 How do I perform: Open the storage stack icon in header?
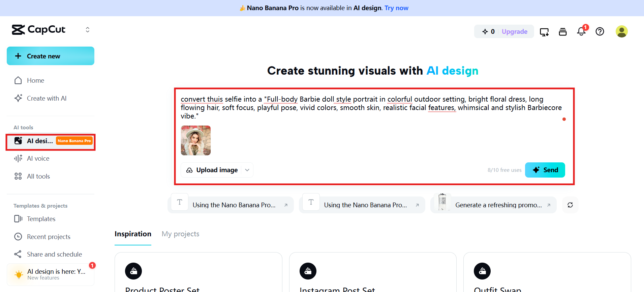click(x=563, y=32)
